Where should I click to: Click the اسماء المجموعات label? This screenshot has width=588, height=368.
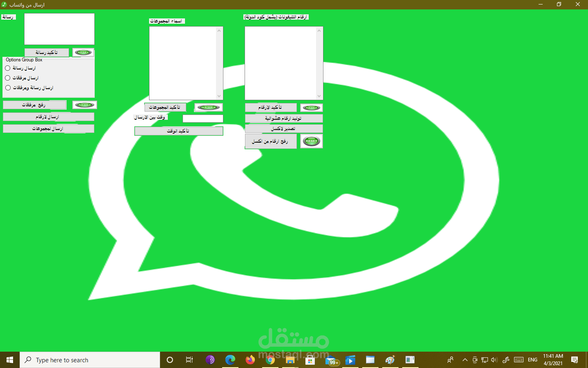(x=167, y=21)
